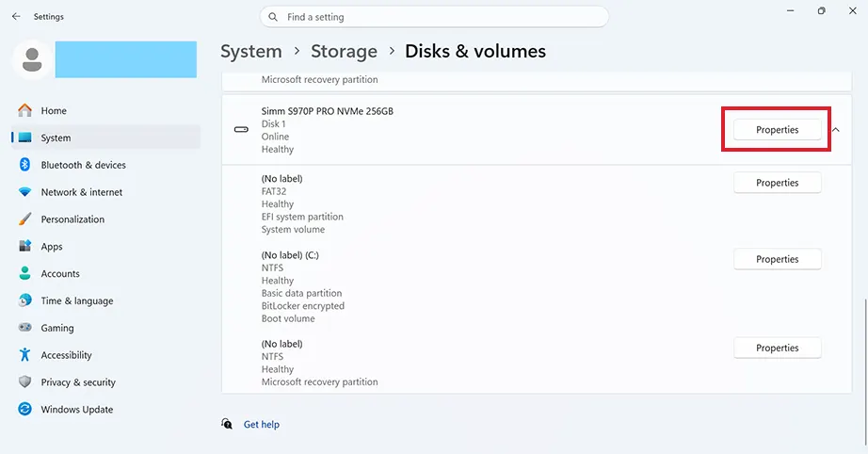This screenshot has height=454, width=868.
Task: Click the Get help link
Action: tap(262, 424)
